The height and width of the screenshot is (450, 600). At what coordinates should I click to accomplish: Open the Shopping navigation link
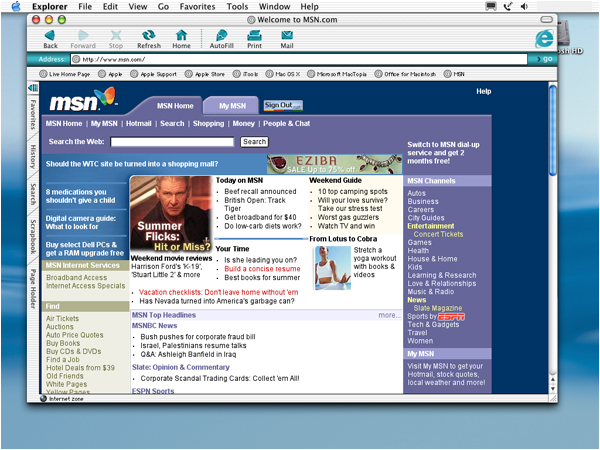[209, 124]
